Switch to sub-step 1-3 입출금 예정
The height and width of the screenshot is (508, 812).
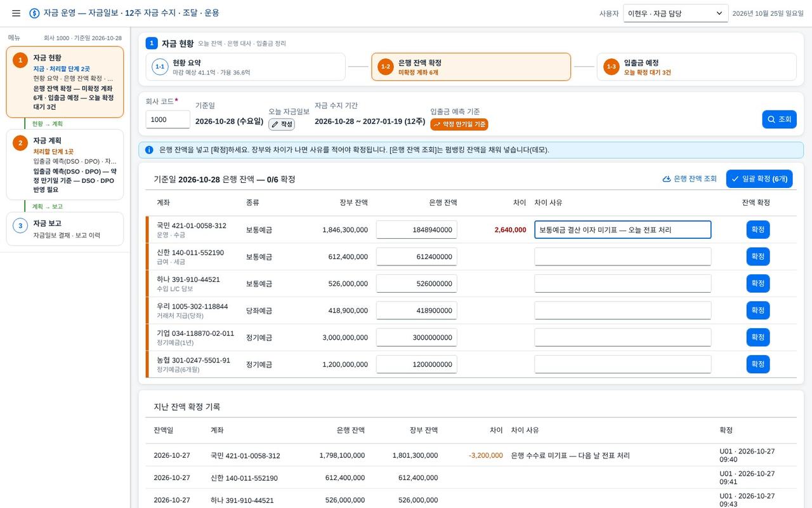click(697, 67)
